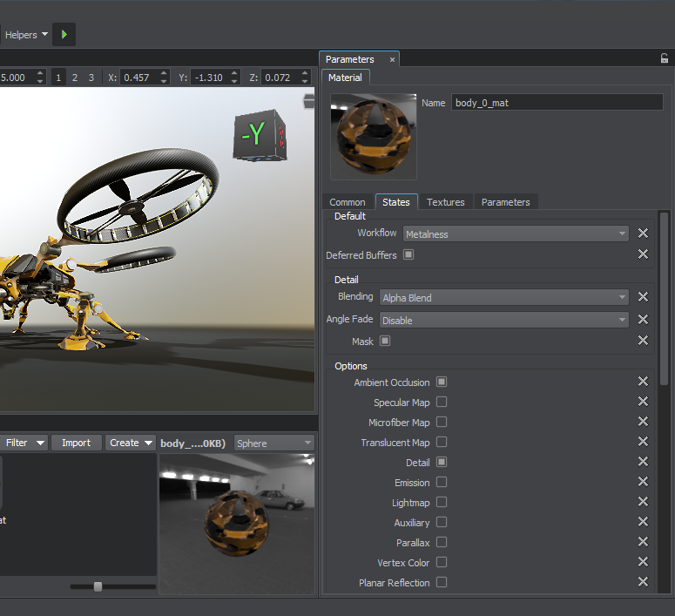Disable the Detail option checkbox
Image resolution: width=675 pixels, height=616 pixels.
442,462
